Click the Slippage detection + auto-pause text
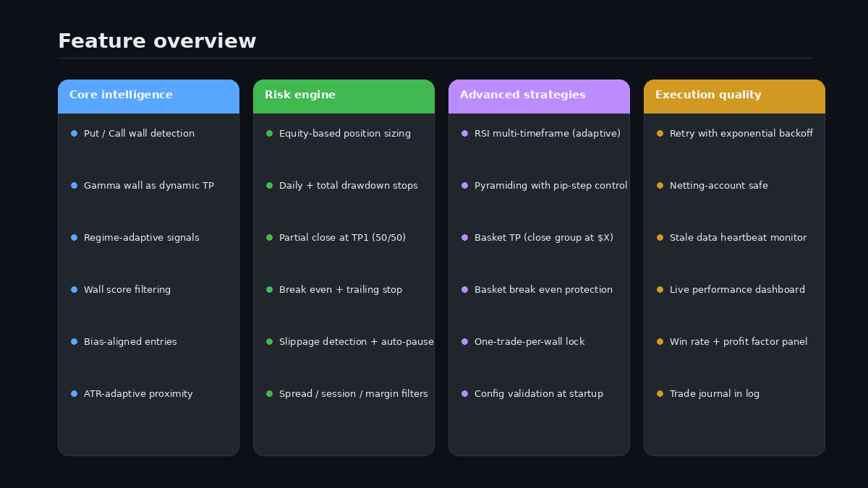 (356, 342)
